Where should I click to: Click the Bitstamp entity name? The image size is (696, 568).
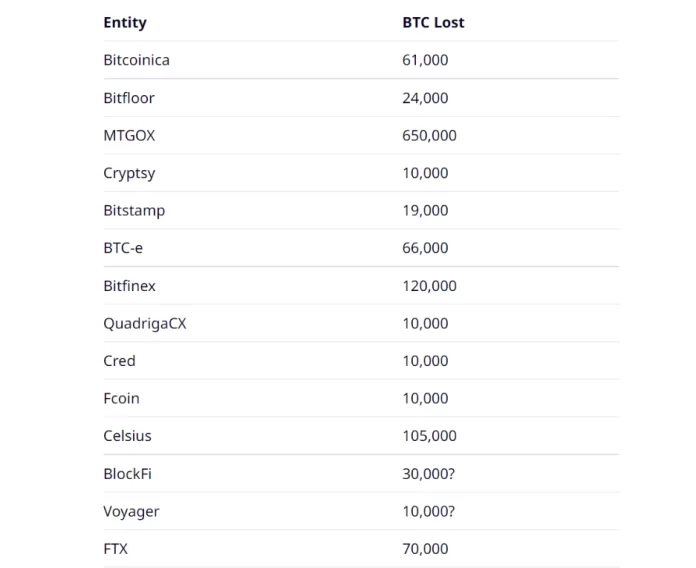[134, 210]
